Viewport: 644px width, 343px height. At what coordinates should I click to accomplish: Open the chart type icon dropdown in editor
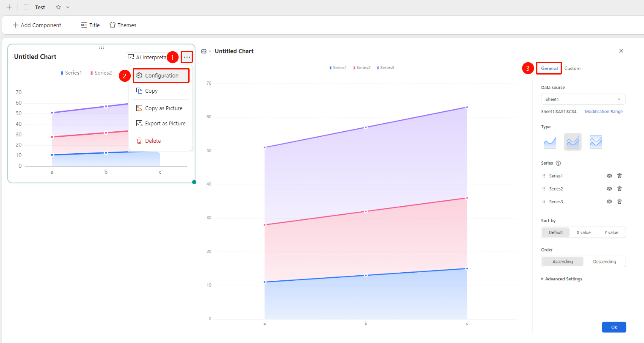(206, 51)
